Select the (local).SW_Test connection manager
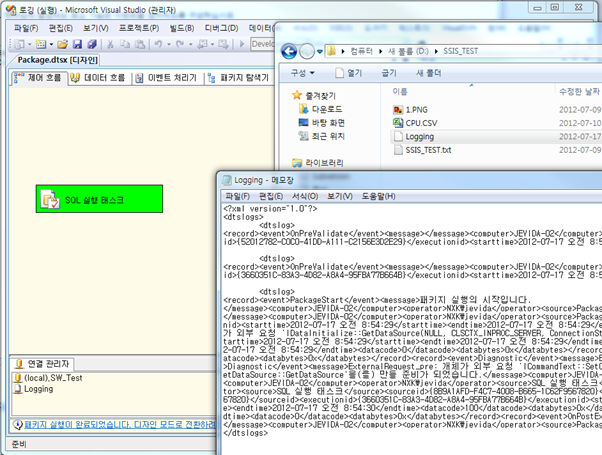 48,378
